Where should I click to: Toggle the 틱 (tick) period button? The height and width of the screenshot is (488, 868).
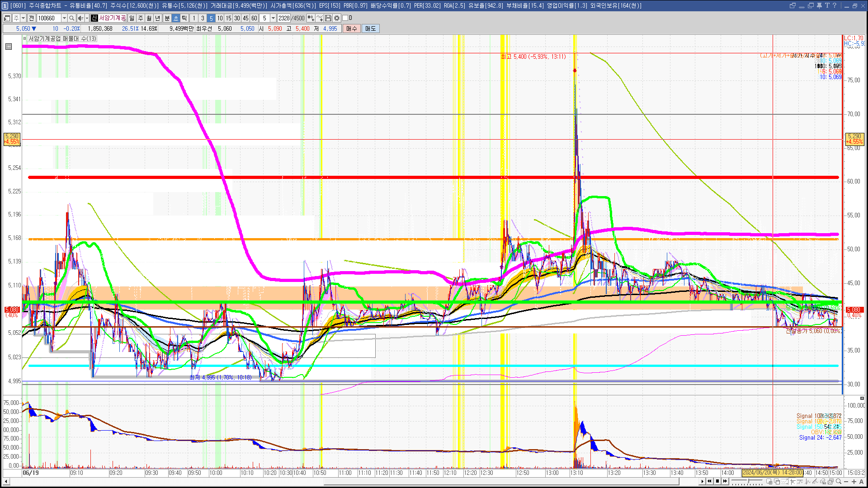coord(184,18)
